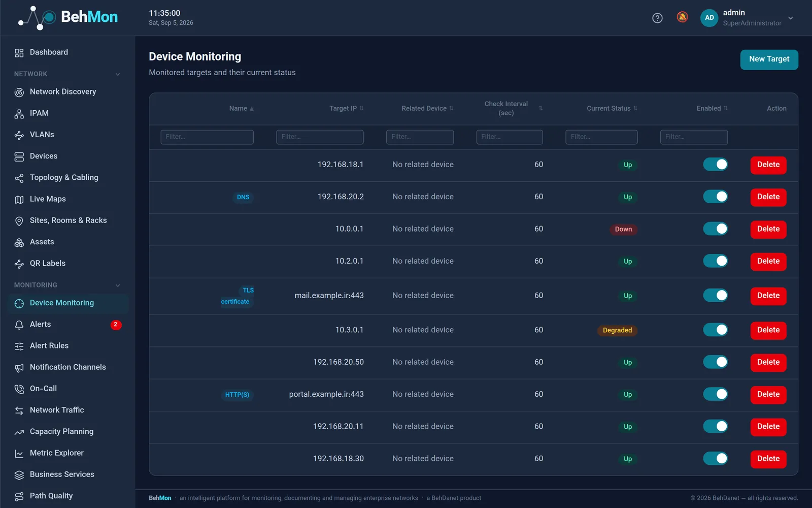Delete the 10.3.0.1 target

768,330
